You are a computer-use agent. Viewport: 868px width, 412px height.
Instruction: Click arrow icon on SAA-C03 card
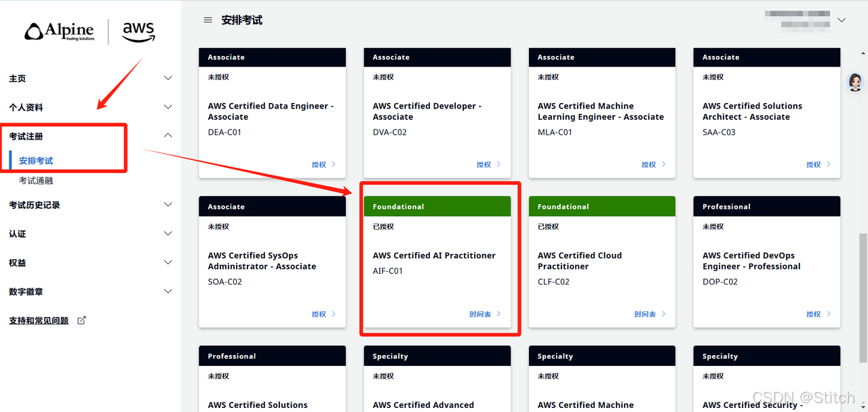pos(829,165)
